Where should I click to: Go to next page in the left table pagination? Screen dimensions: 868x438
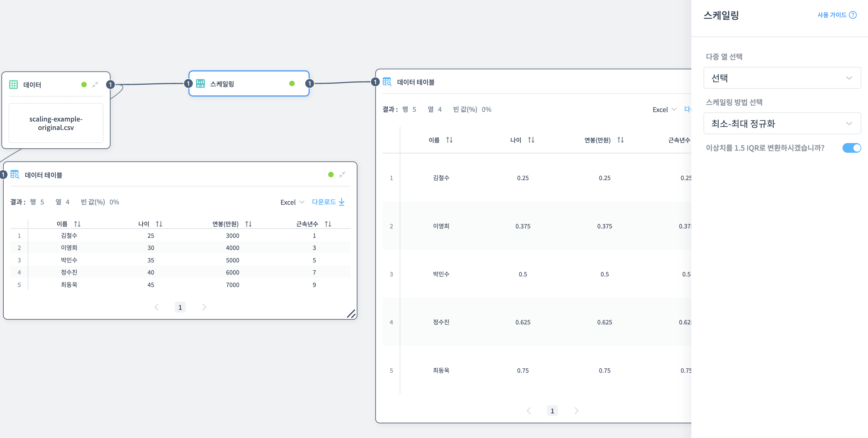pyautogui.click(x=204, y=307)
